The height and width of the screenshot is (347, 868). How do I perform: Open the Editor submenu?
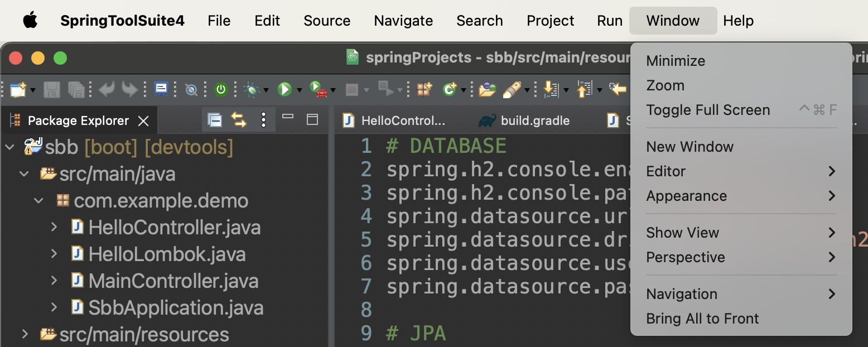coord(741,171)
